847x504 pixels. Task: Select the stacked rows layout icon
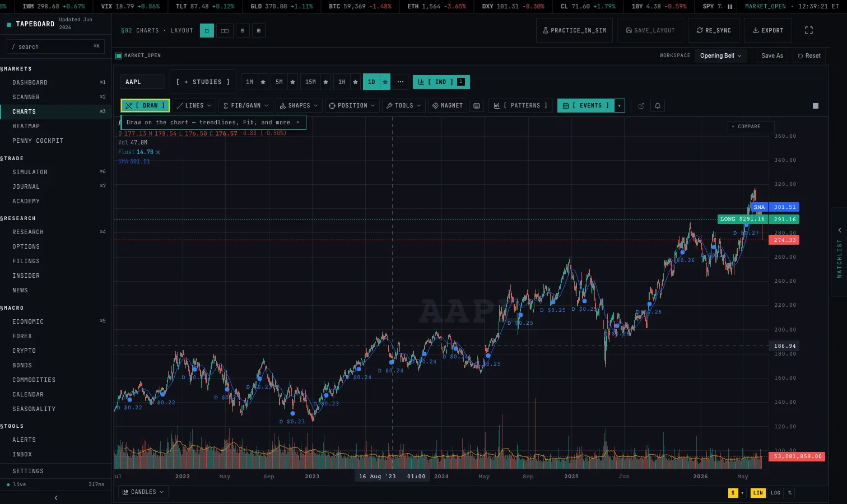[x=243, y=30]
